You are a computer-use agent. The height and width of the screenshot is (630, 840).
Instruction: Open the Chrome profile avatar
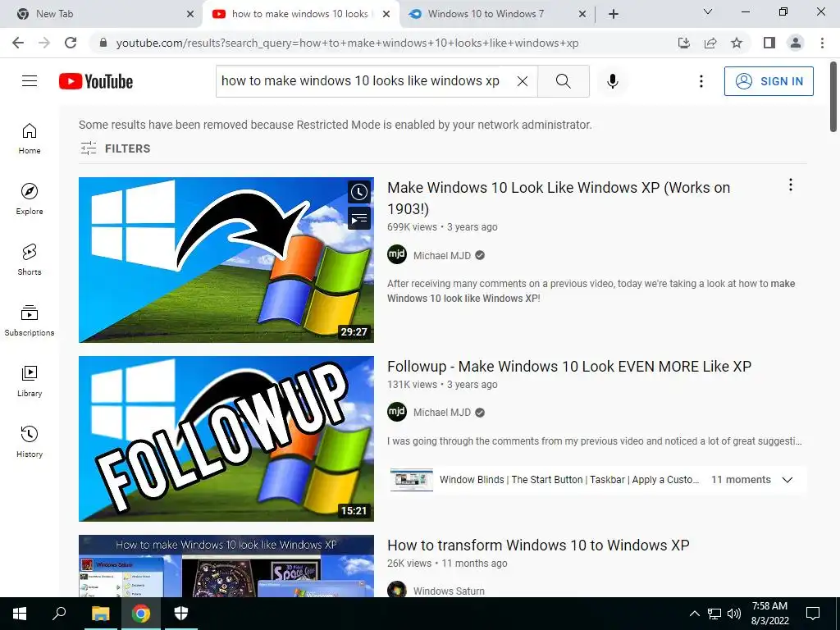click(x=796, y=43)
